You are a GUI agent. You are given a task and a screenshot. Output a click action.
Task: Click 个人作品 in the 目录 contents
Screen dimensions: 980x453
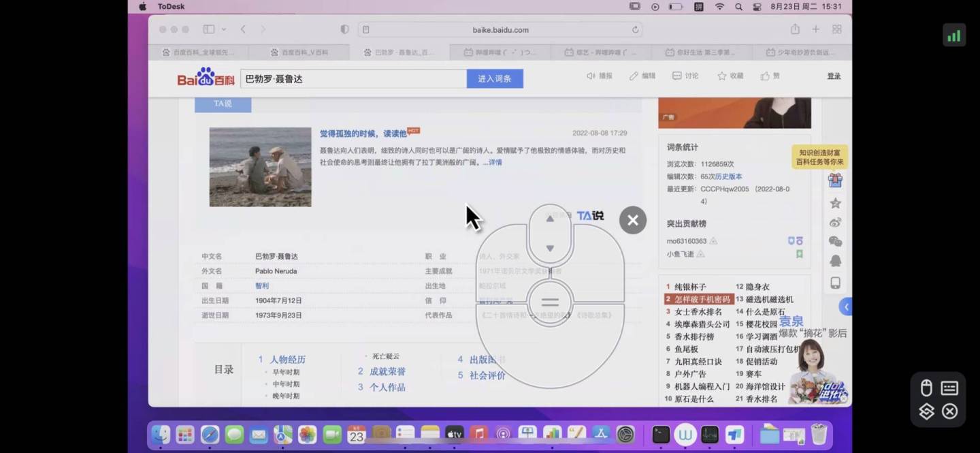tap(387, 388)
